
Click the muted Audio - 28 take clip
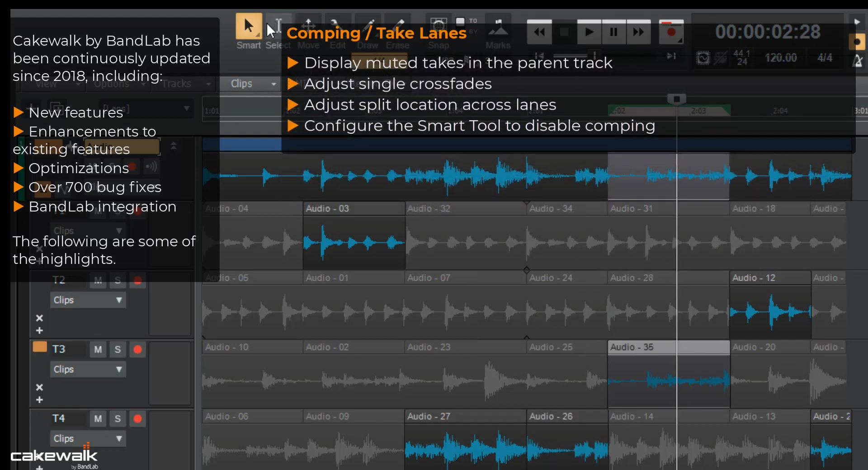669,305
